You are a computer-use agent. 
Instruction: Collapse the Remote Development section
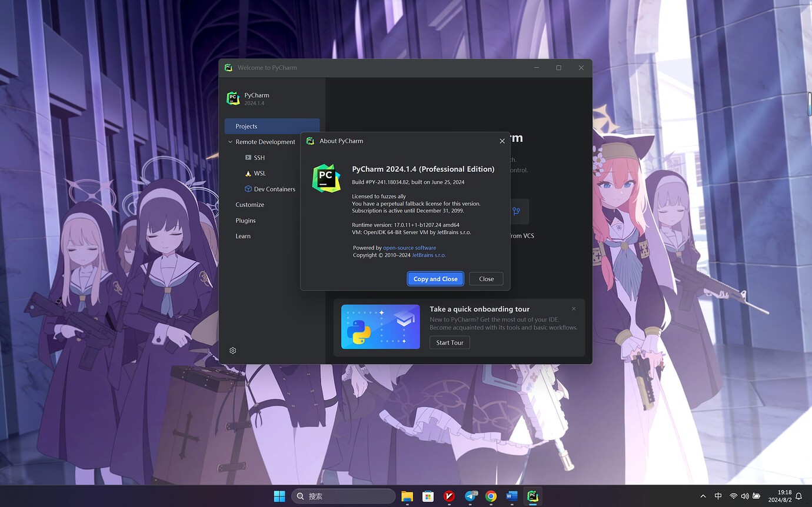[x=230, y=142]
